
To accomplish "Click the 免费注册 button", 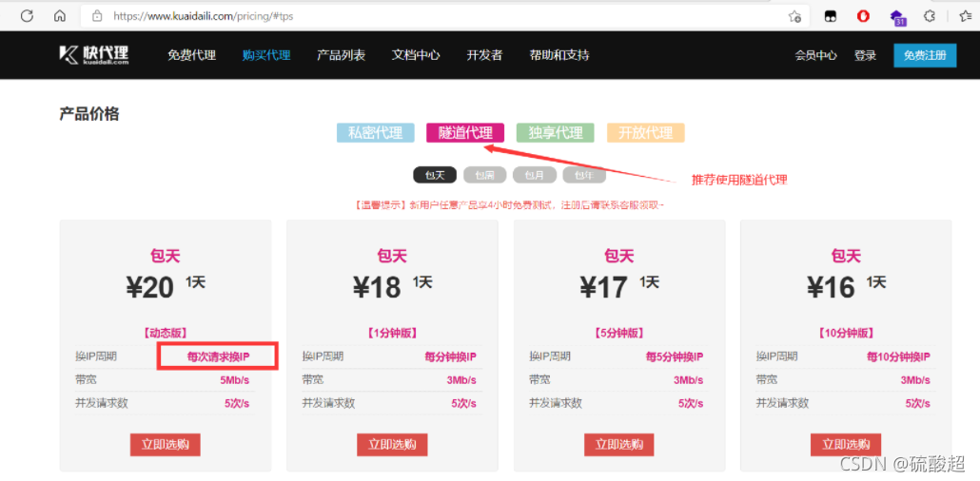I will coord(925,55).
